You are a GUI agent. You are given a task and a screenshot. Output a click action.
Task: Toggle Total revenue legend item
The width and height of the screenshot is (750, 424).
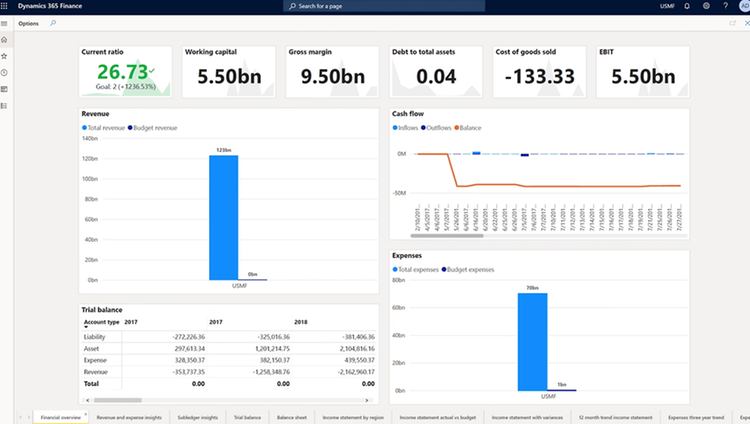tap(103, 128)
